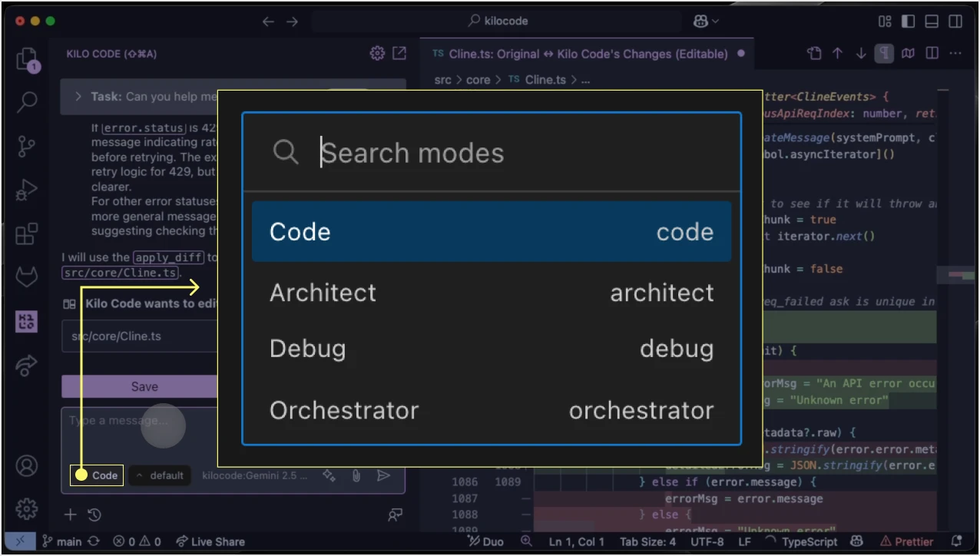Synchronize changes with the sync icon

coord(95,541)
